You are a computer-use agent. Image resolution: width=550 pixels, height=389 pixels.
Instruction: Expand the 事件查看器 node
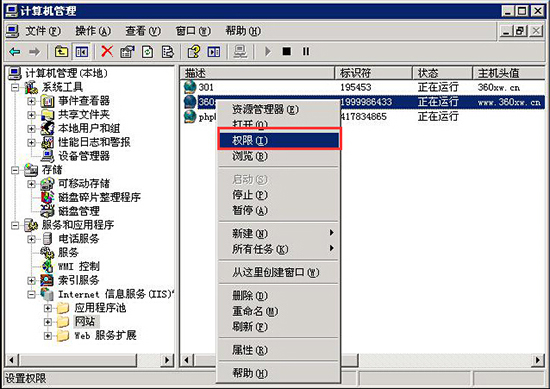[31, 101]
